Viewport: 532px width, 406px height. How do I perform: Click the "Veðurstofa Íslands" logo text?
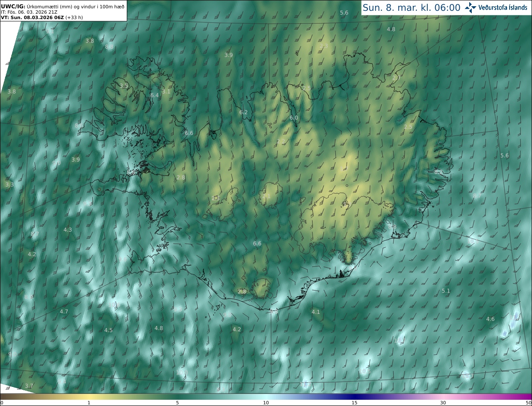pyautogui.click(x=503, y=7)
